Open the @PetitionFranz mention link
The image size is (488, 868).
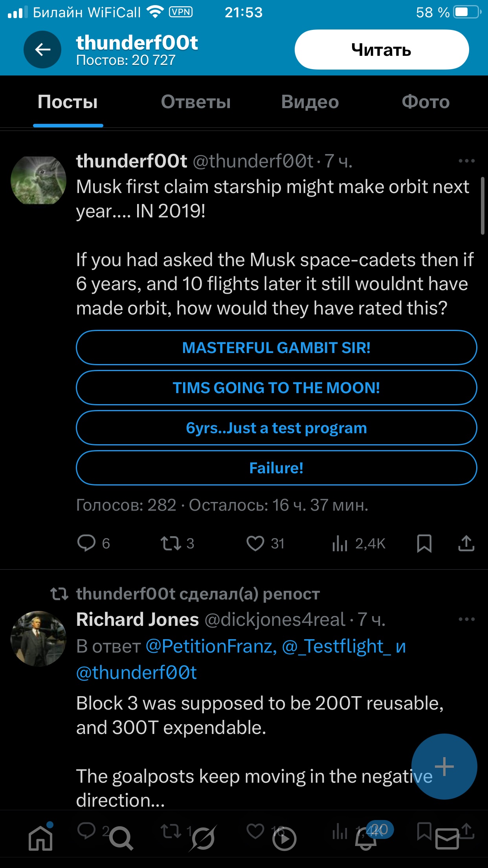coord(211,646)
